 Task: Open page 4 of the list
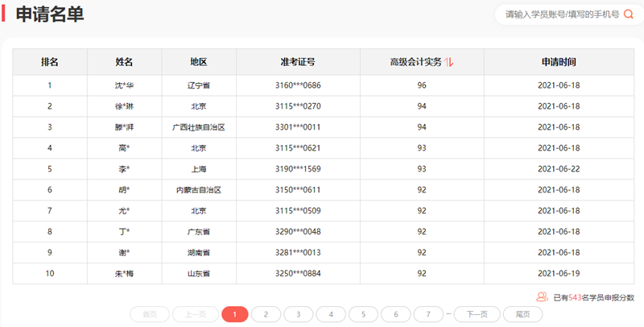pos(331,314)
